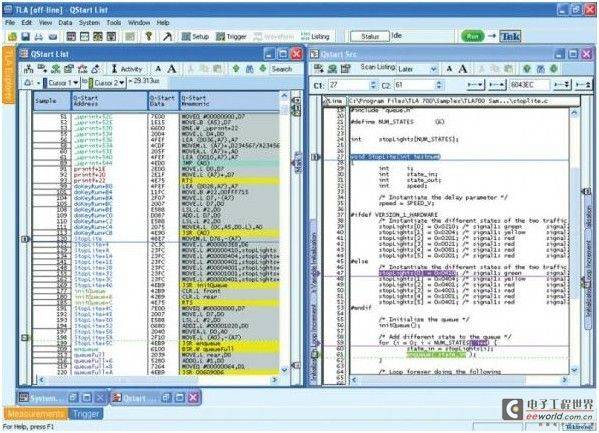This screenshot has height=433, width=599.
Task: Click the green down arrow in QStart List toolbar
Action: (x=263, y=69)
